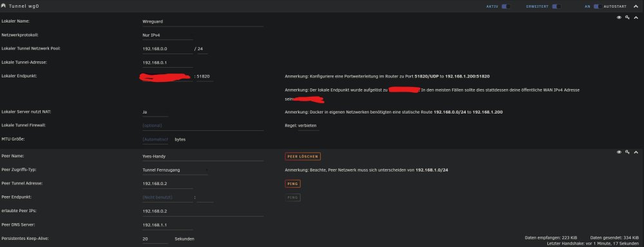This screenshot has width=644, height=247.
Task: Click the MTU Größe label
Action: click(x=13, y=139)
